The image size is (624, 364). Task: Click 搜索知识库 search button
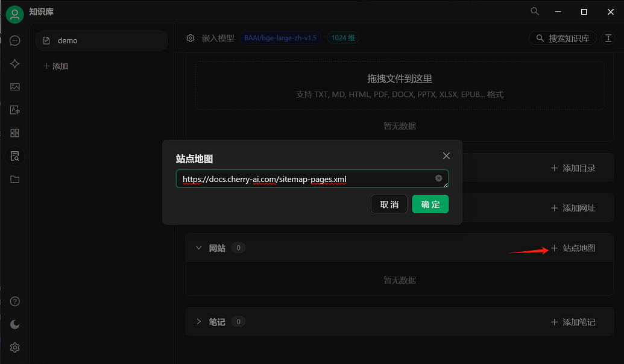point(563,38)
